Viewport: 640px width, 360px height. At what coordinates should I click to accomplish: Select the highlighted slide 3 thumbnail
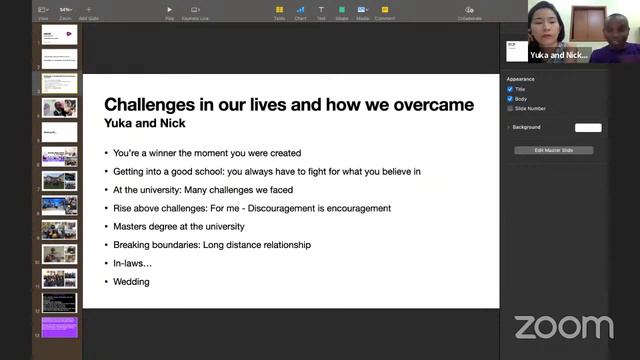[60, 83]
